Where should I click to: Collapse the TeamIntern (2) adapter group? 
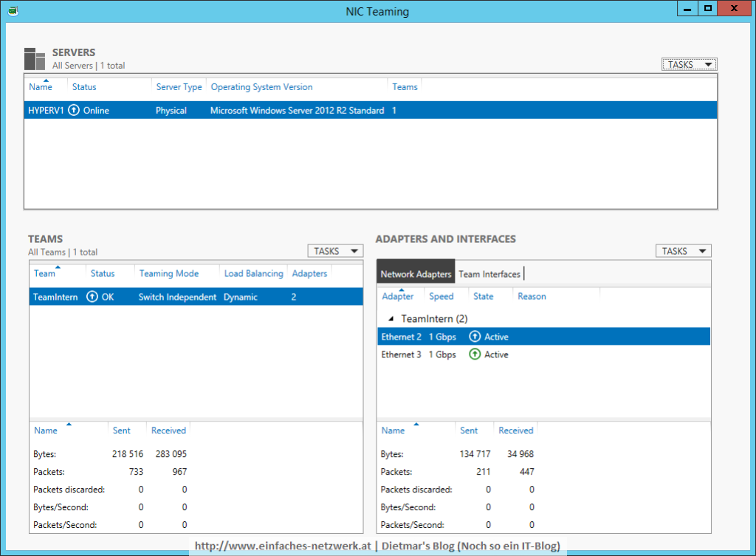coord(391,319)
